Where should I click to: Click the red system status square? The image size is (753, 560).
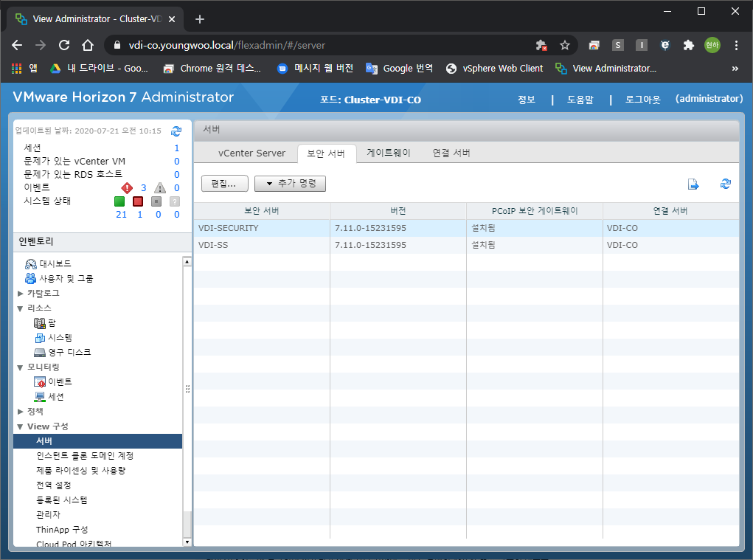138,201
